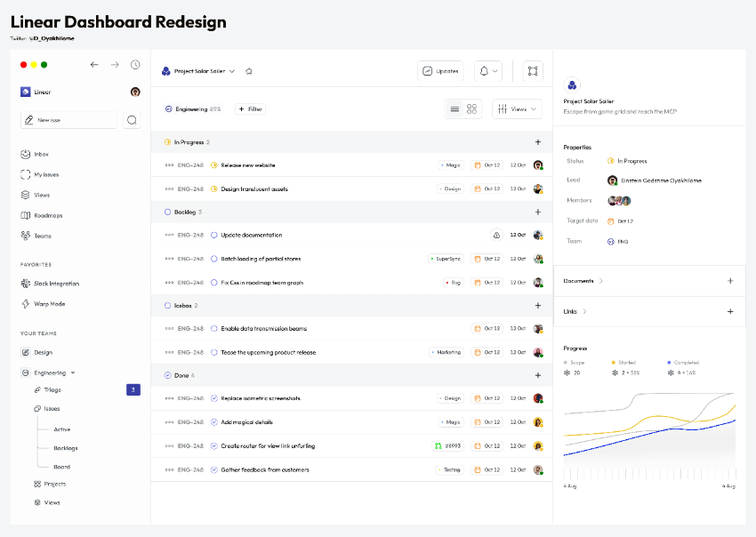Star the Project Solar Sailer favorite icon

(249, 71)
